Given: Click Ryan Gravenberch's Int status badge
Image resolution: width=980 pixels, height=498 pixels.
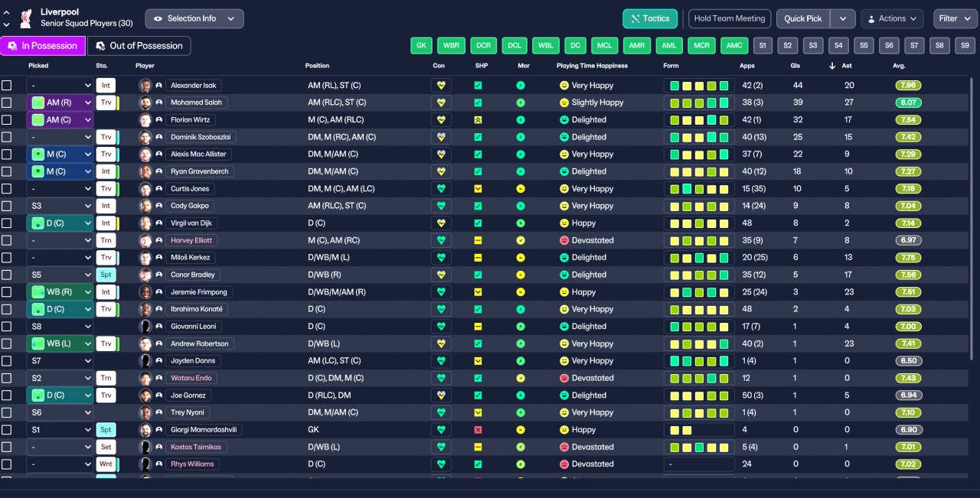Looking at the screenshot, I should tap(106, 171).
